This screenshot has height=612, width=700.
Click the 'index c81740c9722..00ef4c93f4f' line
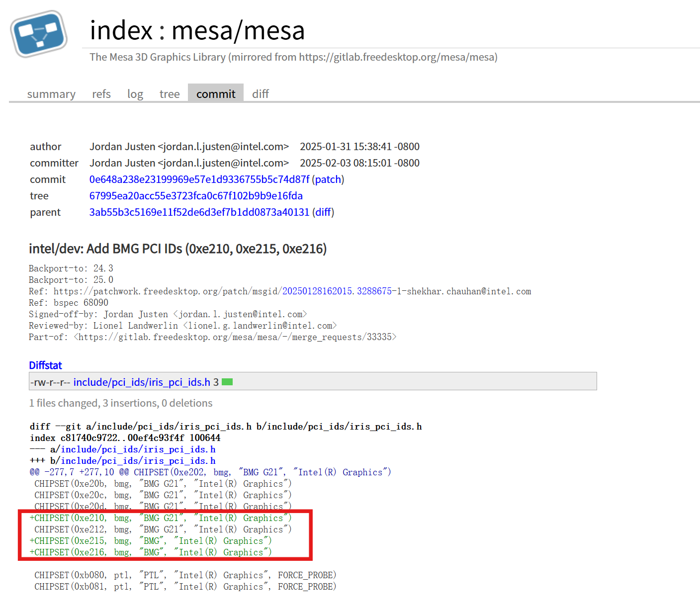tap(125, 438)
